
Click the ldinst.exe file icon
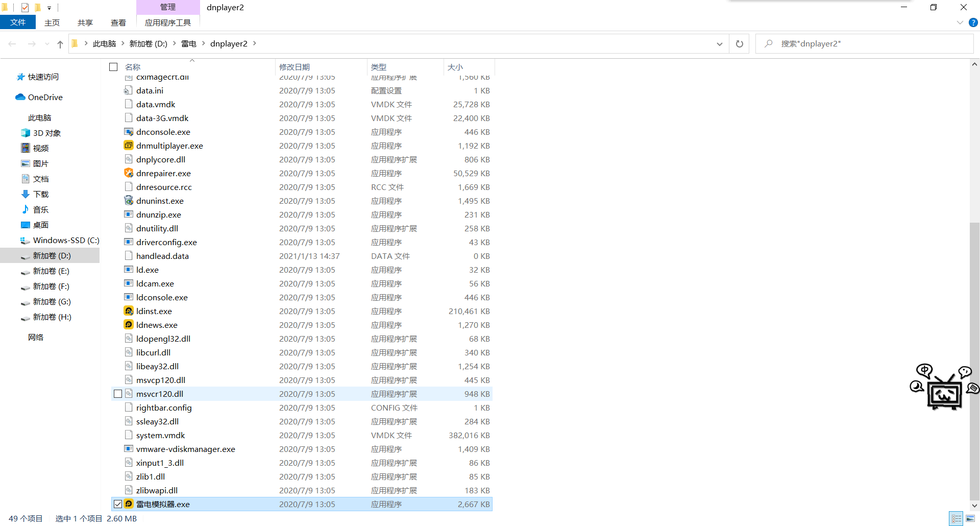pos(129,311)
